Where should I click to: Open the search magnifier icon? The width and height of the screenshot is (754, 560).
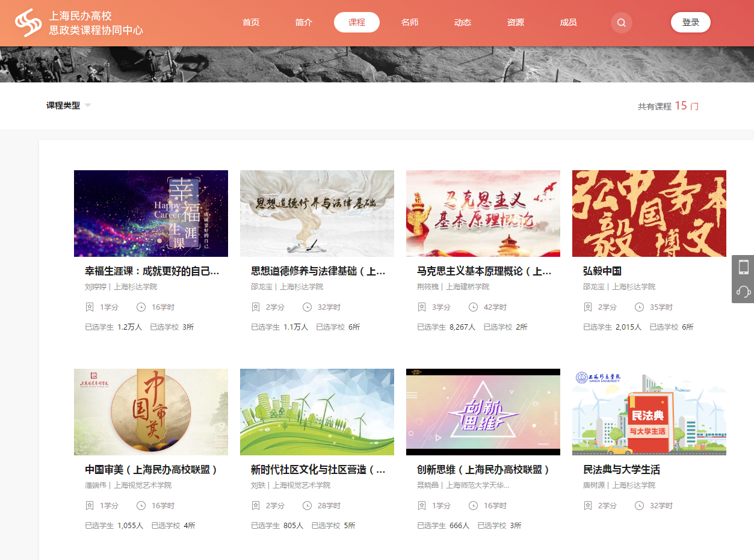(622, 23)
